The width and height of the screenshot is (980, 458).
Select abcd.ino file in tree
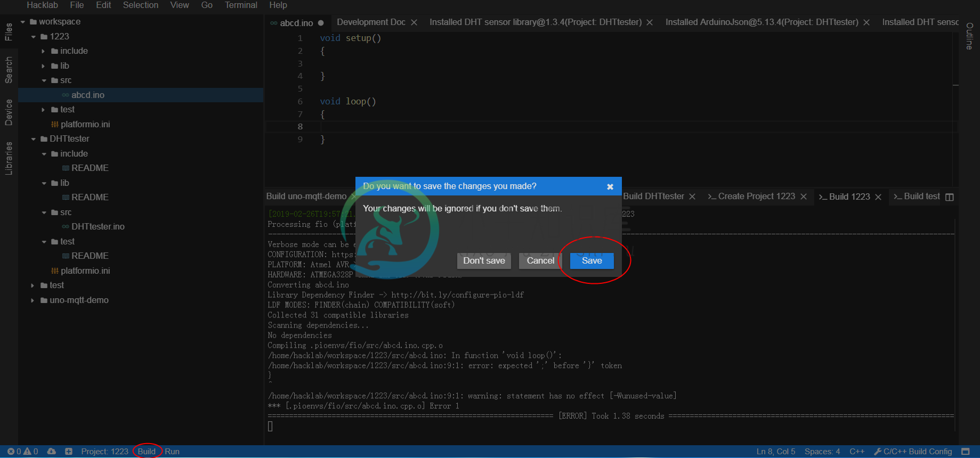click(x=141, y=95)
